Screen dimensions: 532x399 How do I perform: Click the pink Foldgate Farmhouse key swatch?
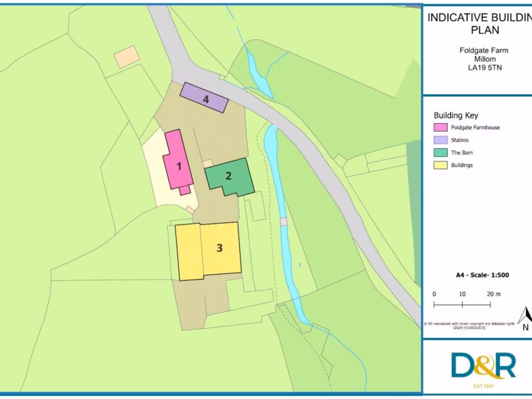(x=440, y=127)
